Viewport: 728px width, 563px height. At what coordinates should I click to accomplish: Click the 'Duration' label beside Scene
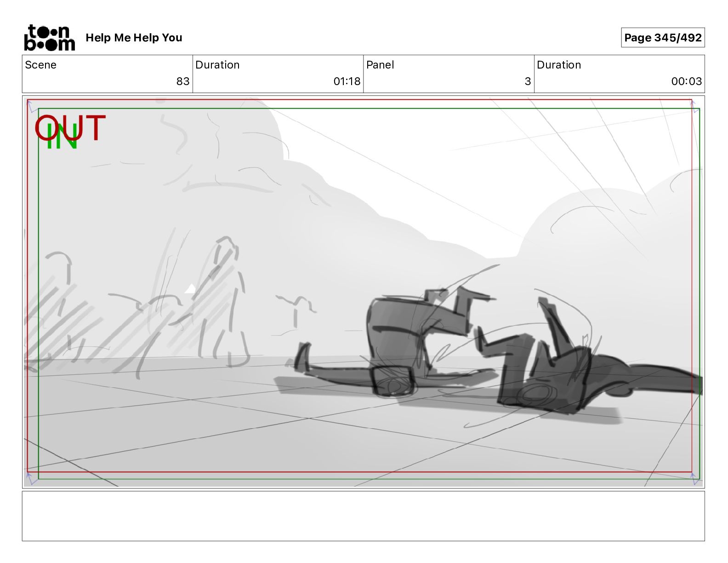point(217,65)
